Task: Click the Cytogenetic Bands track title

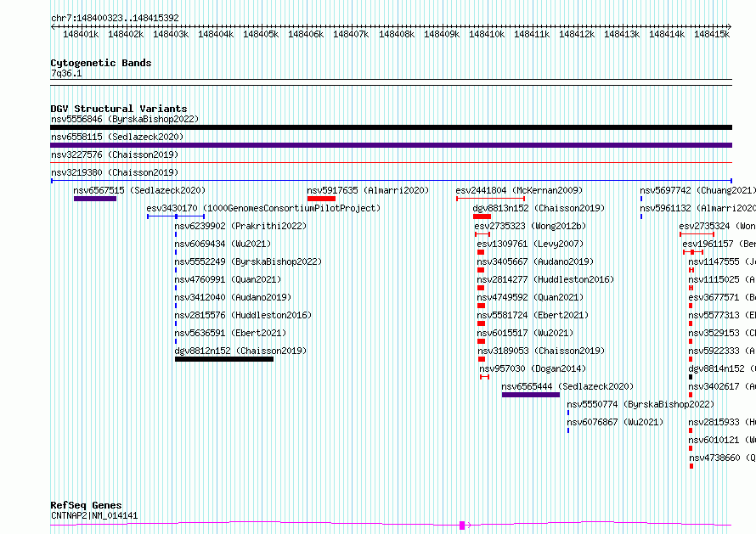Action: tap(101, 63)
